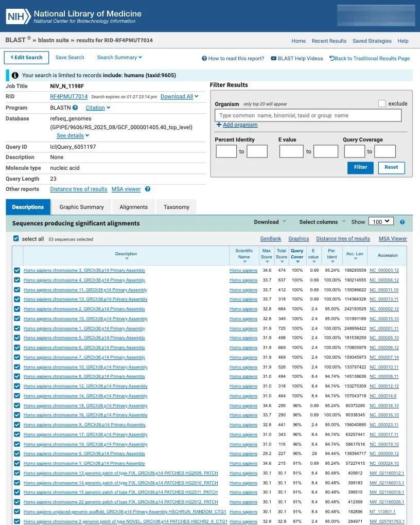Viewport: 420px width, 525px height.
Task: Open MSA Viewer link above table
Action: pos(393,239)
